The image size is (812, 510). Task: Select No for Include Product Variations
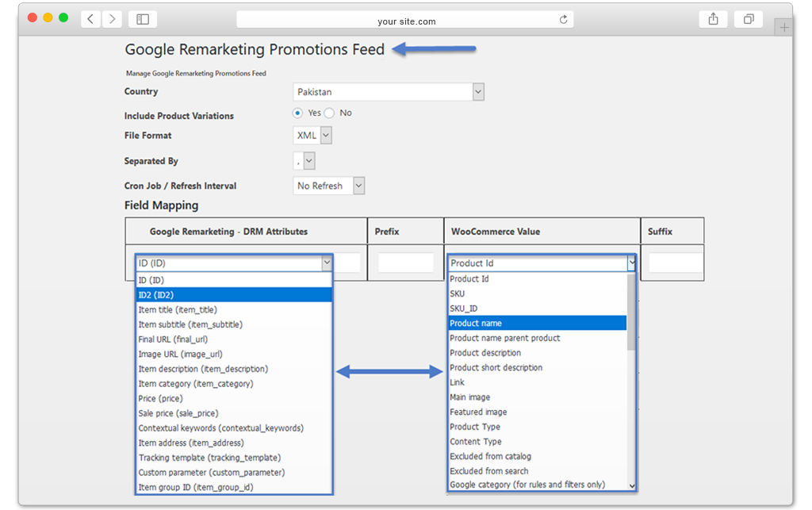pos(329,113)
